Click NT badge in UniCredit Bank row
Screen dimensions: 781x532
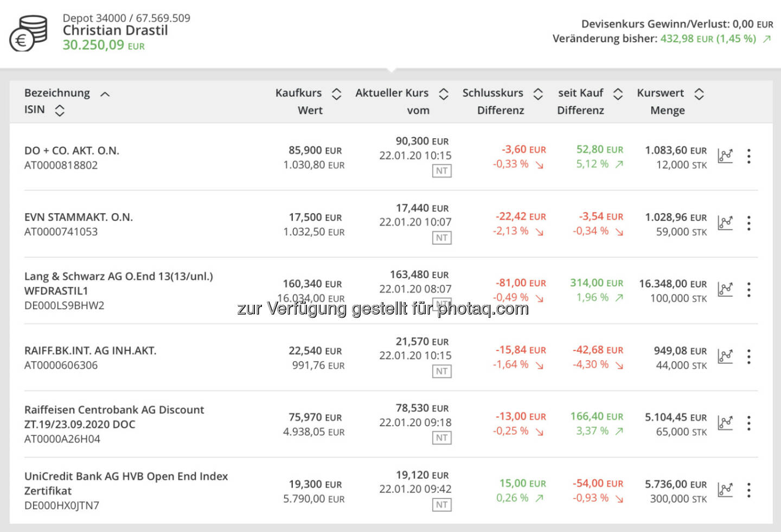[x=442, y=505]
